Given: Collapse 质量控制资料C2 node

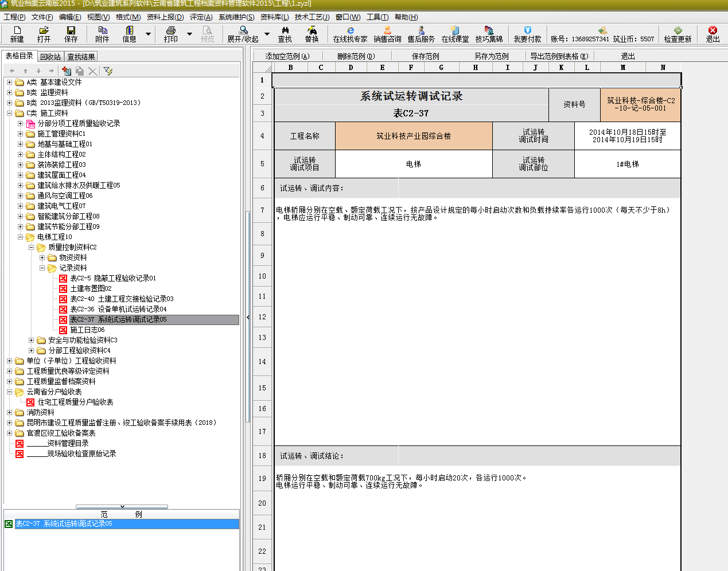Looking at the screenshot, I should pyautogui.click(x=31, y=247).
